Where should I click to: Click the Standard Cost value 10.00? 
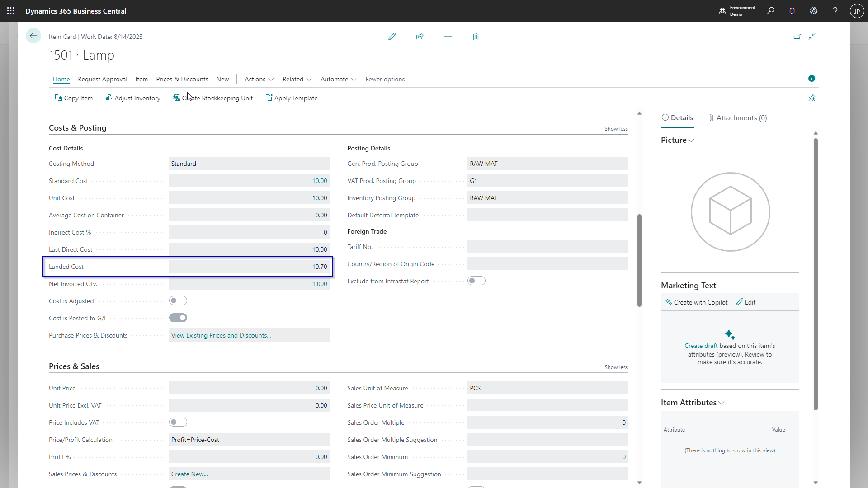[320, 181]
